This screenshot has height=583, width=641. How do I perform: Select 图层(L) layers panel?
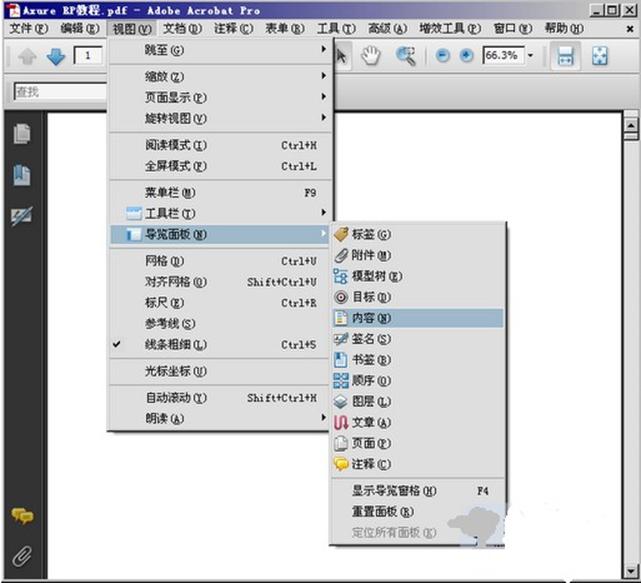tap(417, 401)
